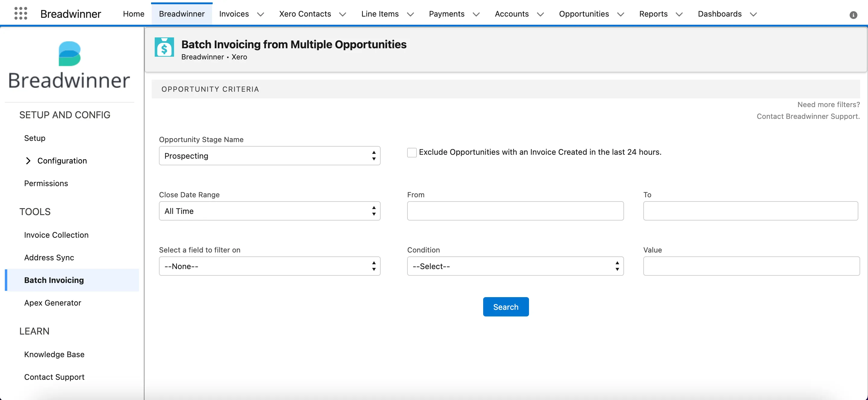The width and height of the screenshot is (868, 400).
Task: Open the Knowledge Base link
Action: coord(54,354)
